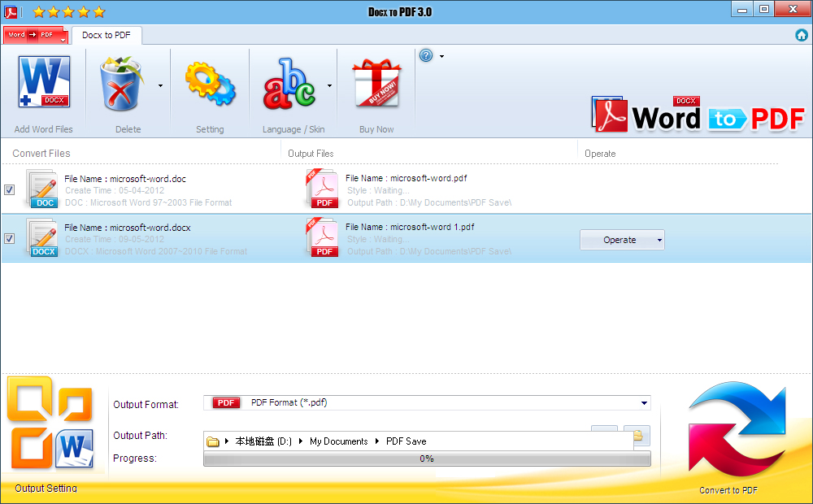
Task: Click the red PDF badge in Output Format
Action: pyautogui.click(x=226, y=403)
